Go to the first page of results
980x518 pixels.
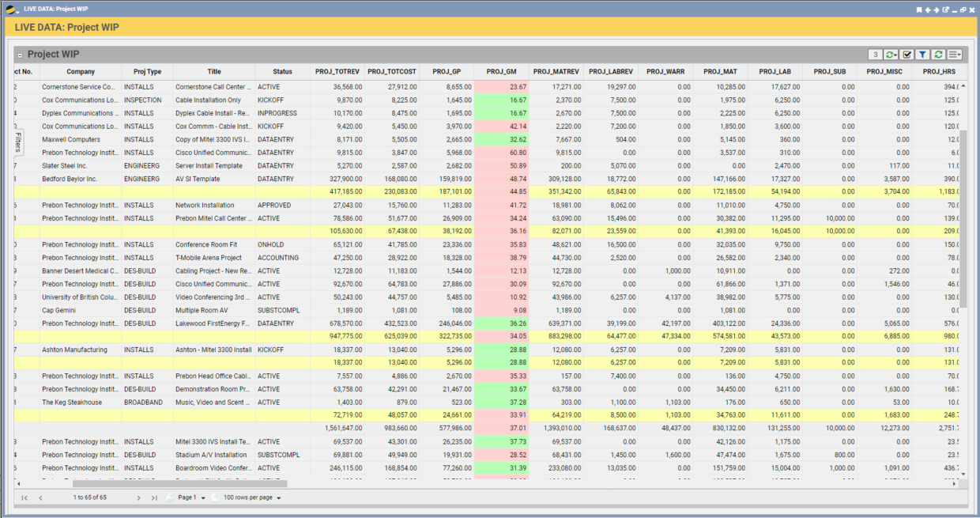pyautogui.click(x=24, y=498)
